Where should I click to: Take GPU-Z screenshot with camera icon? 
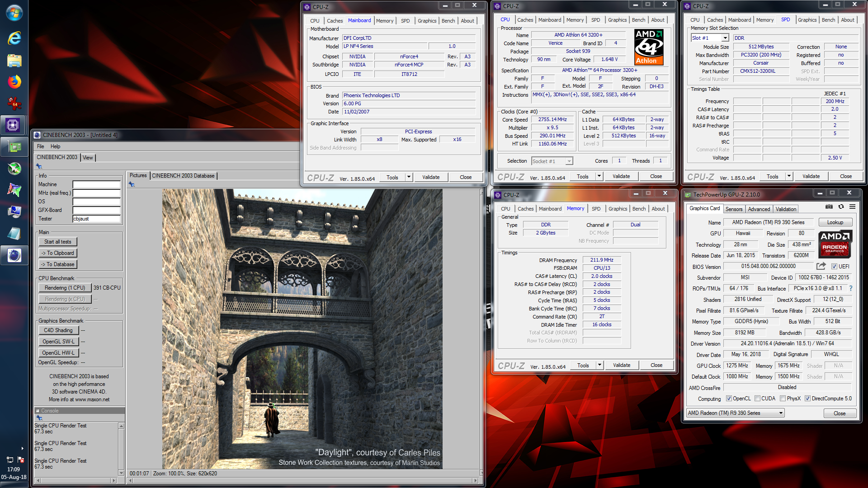coord(829,206)
